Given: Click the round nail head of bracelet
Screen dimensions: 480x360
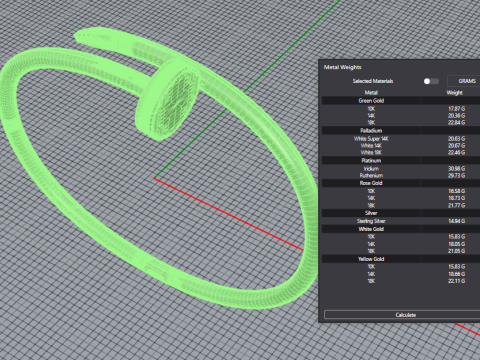Looking at the screenshot, I should point(167,100).
